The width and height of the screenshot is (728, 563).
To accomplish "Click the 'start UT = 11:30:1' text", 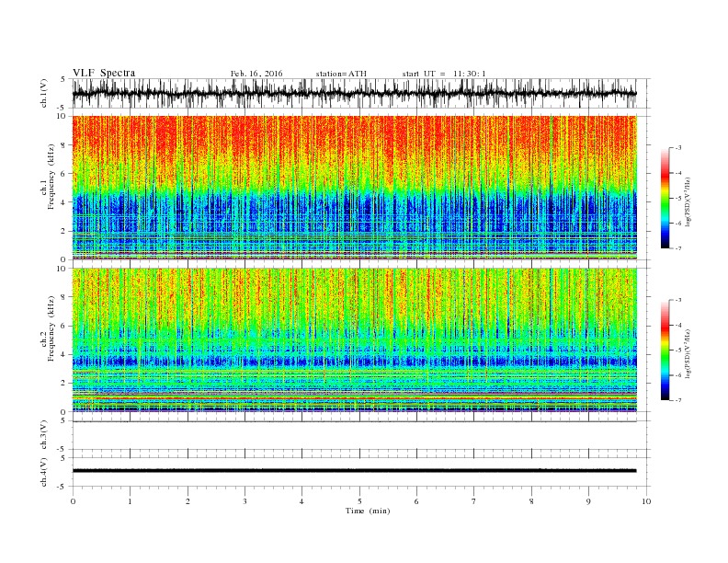I will [x=444, y=74].
